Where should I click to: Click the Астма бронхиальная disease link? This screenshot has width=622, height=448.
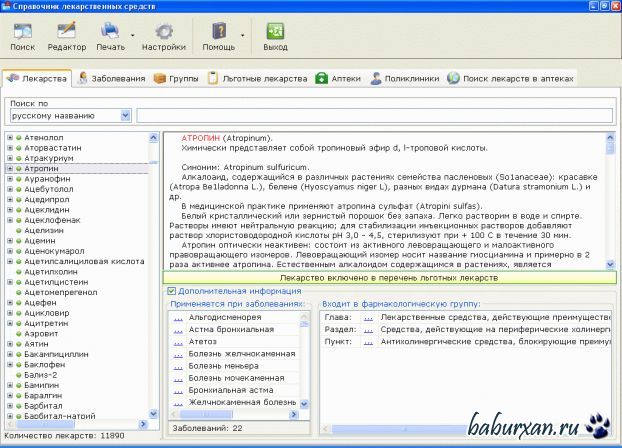[x=231, y=329]
